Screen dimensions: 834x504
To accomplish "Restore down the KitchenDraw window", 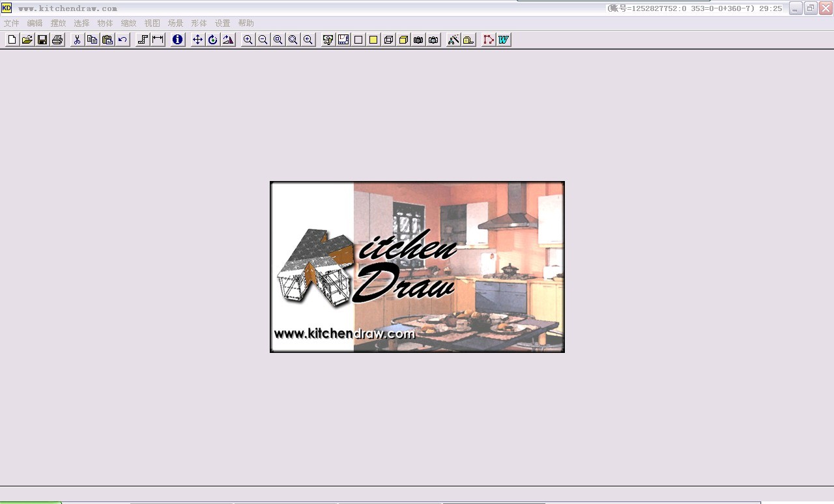I will click(x=811, y=8).
